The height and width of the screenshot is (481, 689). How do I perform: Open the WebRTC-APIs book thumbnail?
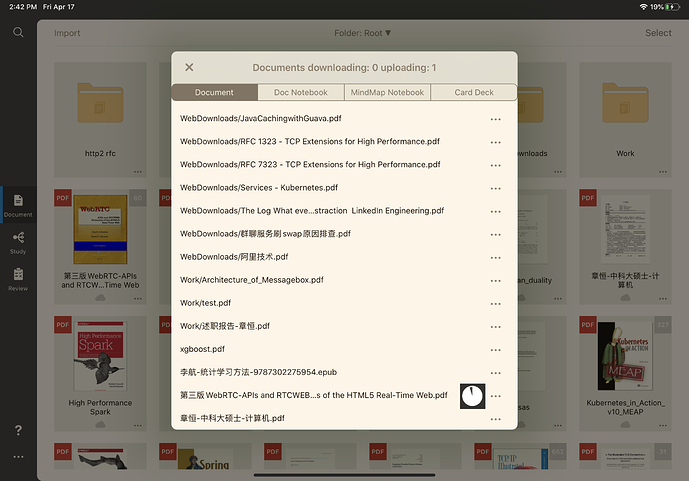[100, 229]
